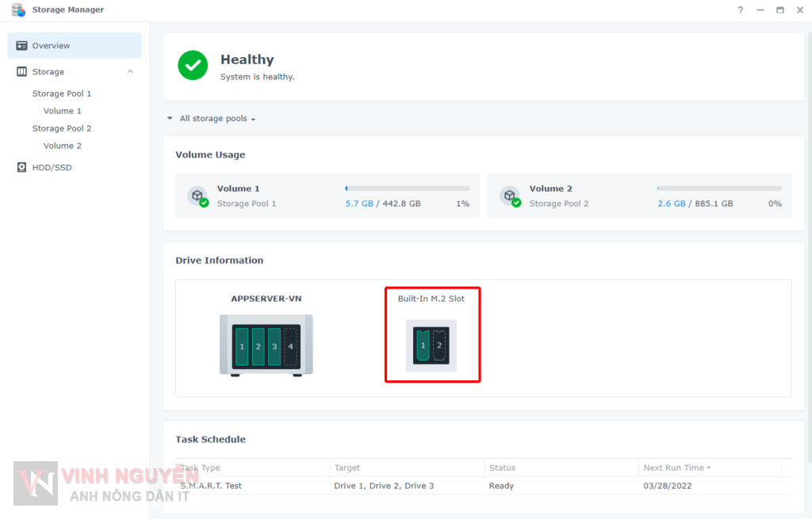The width and height of the screenshot is (812, 519).
Task: Open the help question mark icon
Action: click(x=741, y=10)
